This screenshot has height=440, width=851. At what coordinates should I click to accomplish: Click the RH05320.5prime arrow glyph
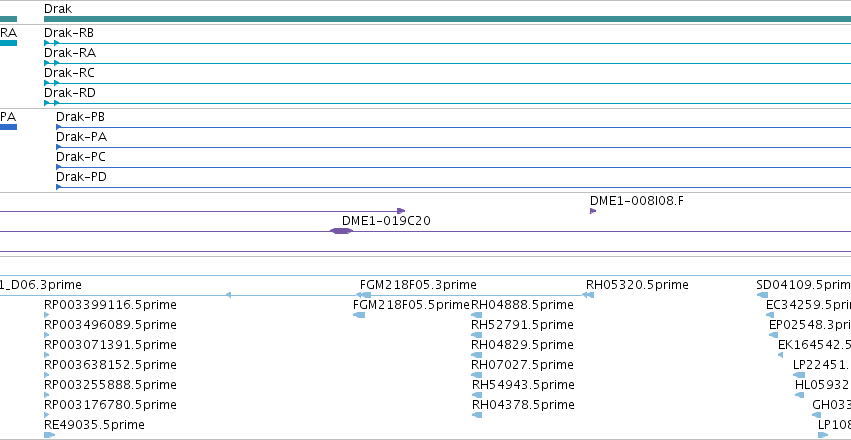588,295
